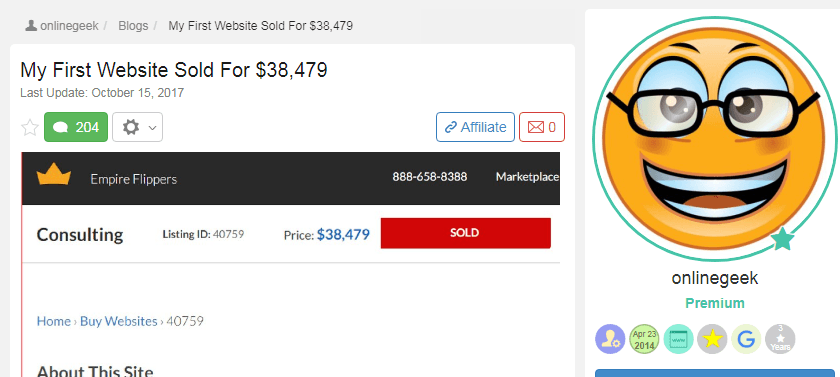Open the Blogs breadcrumb link
The height and width of the screenshot is (377, 840).
pos(133,26)
